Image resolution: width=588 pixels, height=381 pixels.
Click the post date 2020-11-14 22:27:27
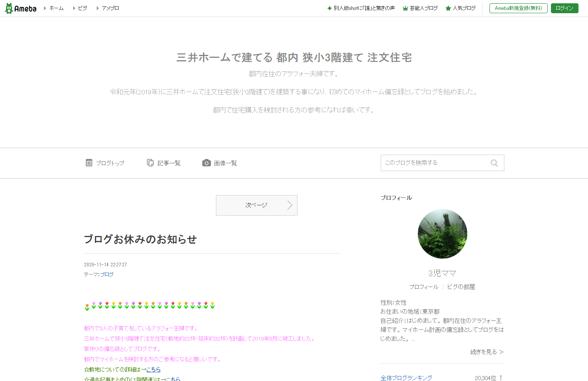[105, 265]
